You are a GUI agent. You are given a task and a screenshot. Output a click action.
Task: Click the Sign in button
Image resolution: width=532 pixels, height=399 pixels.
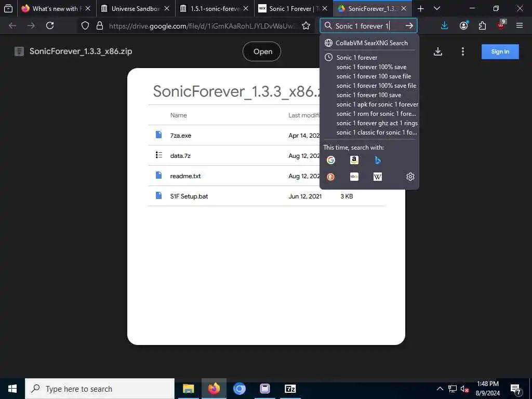click(500, 51)
